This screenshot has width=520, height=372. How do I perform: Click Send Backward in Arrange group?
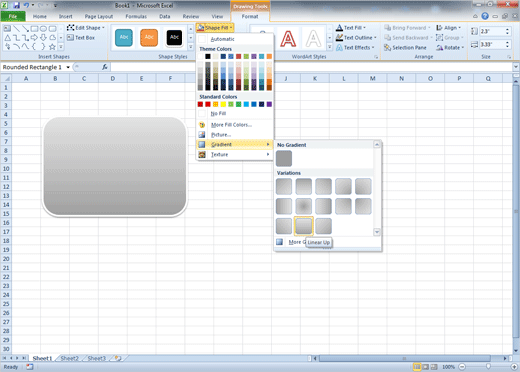(x=408, y=38)
